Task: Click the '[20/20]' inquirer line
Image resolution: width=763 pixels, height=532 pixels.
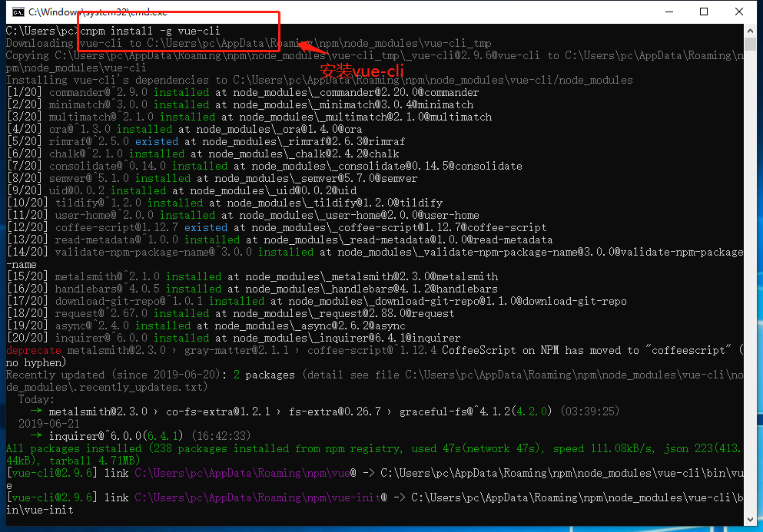Action: (x=234, y=338)
